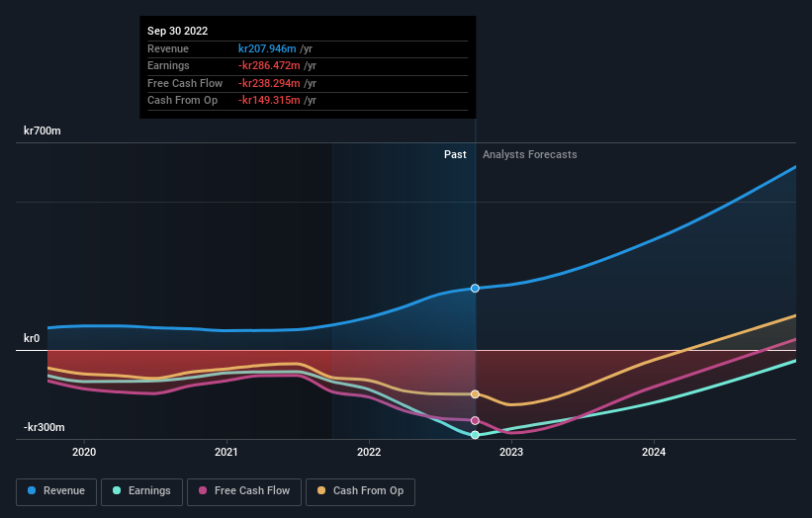Click the Cash From Op row label in tooltip
This screenshot has height=518, width=812.
(182, 101)
